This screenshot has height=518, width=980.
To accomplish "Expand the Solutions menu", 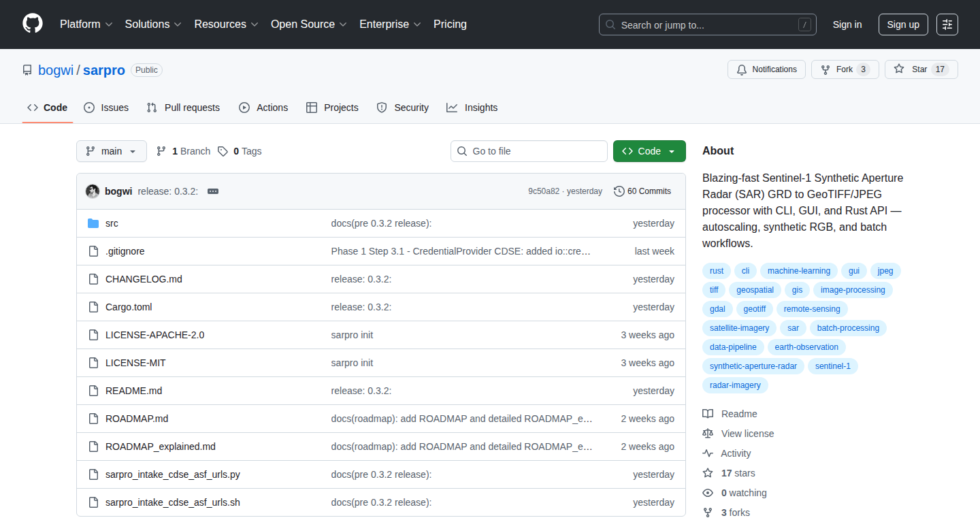I will (153, 25).
